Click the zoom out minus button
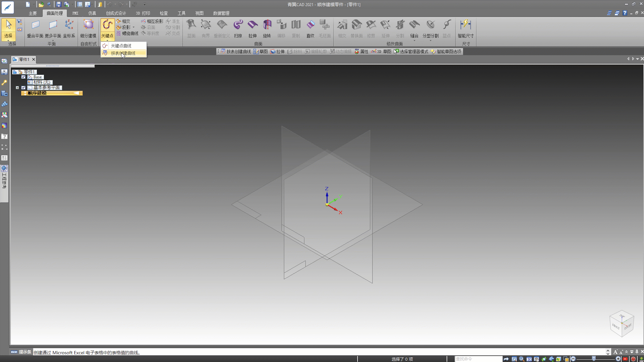Screen dimensions: 644x362 (x=573, y=359)
